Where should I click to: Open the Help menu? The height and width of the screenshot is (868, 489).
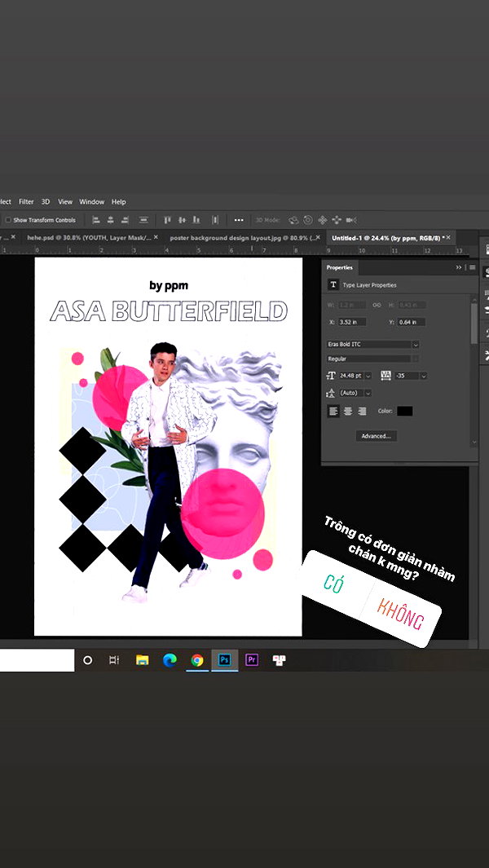tap(118, 201)
